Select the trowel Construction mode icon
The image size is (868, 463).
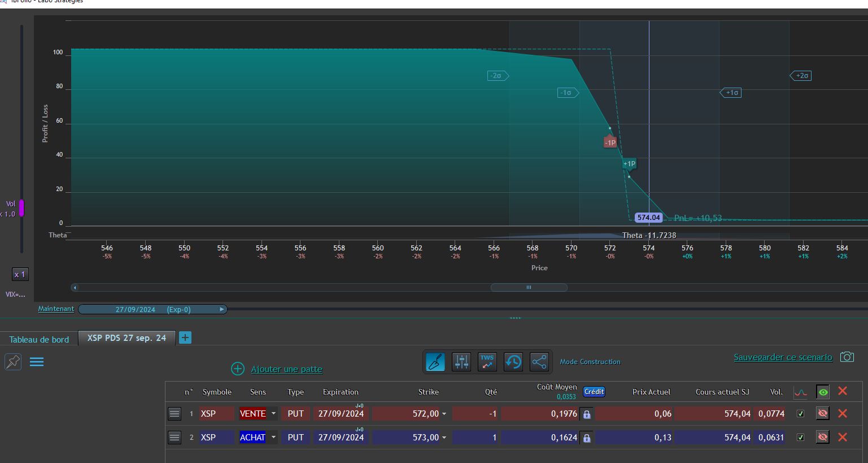435,362
